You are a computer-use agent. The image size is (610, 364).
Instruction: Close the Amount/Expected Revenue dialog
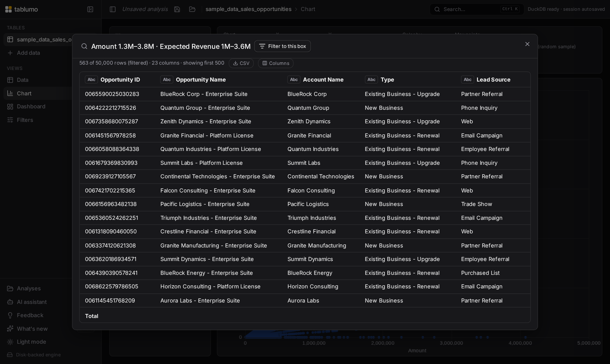coord(527,44)
